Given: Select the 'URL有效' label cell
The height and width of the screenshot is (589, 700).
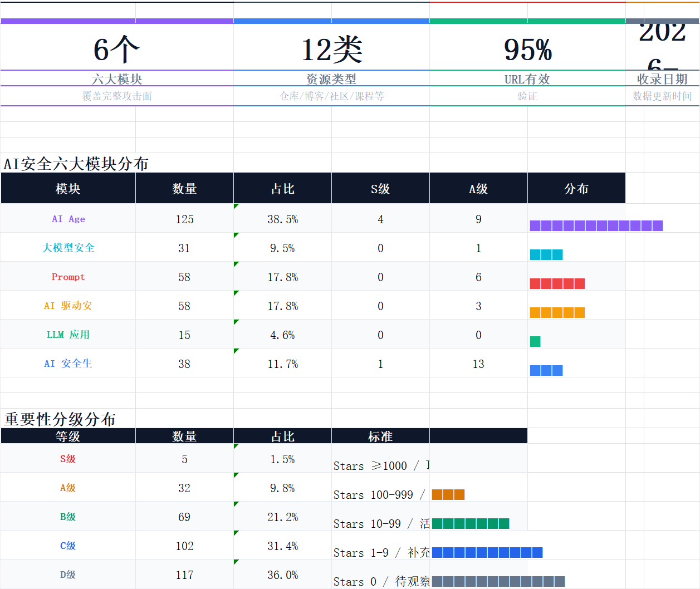Looking at the screenshot, I should pyautogui.click(x=527, y=78).
